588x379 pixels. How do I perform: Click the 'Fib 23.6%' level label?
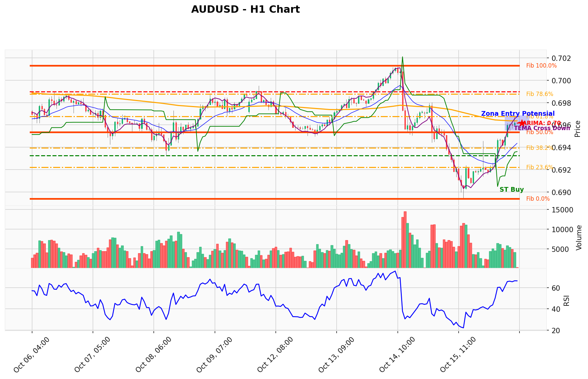[540, 167]
